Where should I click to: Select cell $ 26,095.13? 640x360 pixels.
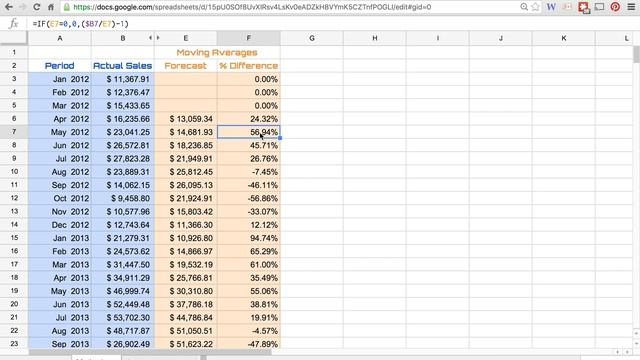pyautogui.click(x=186, y=185)
